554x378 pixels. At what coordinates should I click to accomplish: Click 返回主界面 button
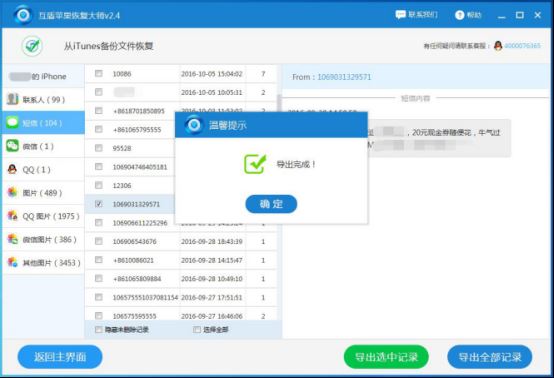pyautogui.click(x=60, y=357)
